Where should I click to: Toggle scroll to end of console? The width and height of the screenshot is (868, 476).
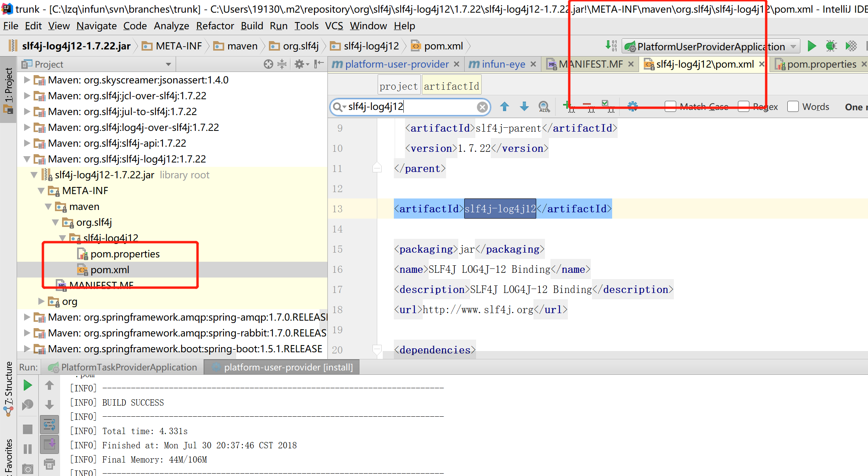[x=49, y=444]
